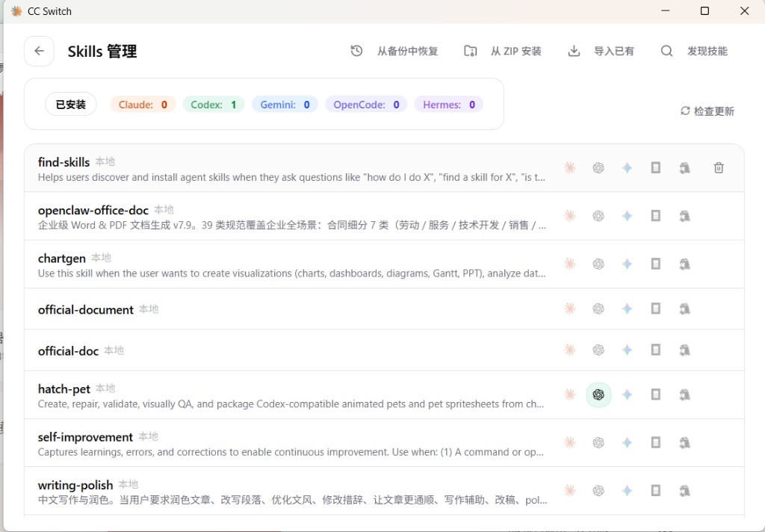The width and height of the screenshot is (765, 532).
Task: Enable Hermes for official-doc
Action: (684, 350)
